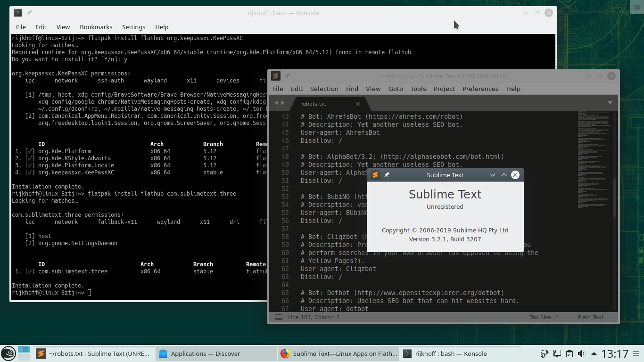The width and height of the screenshot is (644, 362).
Task: Open the network connections tray icon
Action: pyautogui.click(x=557, y=354)
